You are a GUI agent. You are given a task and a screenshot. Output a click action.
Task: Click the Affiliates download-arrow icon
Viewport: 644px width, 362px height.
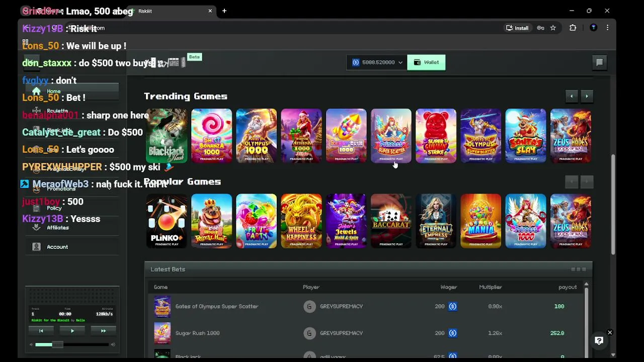pyautogui.click(x=36, y=227)
